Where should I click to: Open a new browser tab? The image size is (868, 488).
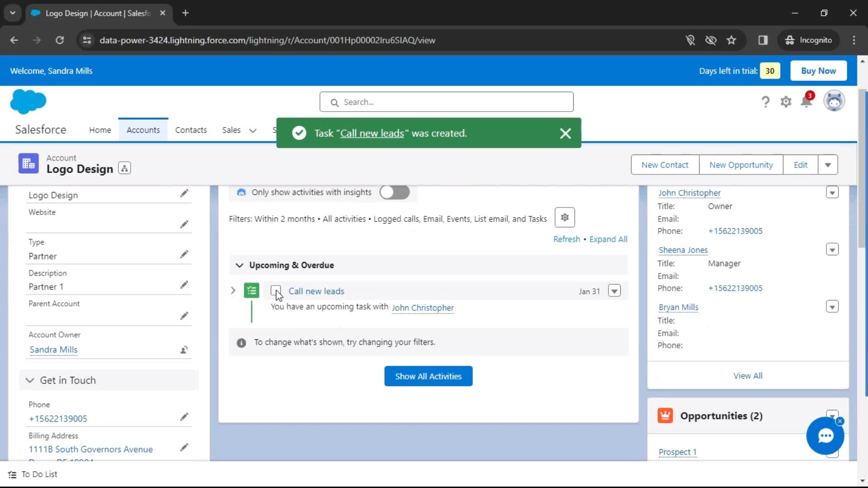coord(185,13)
